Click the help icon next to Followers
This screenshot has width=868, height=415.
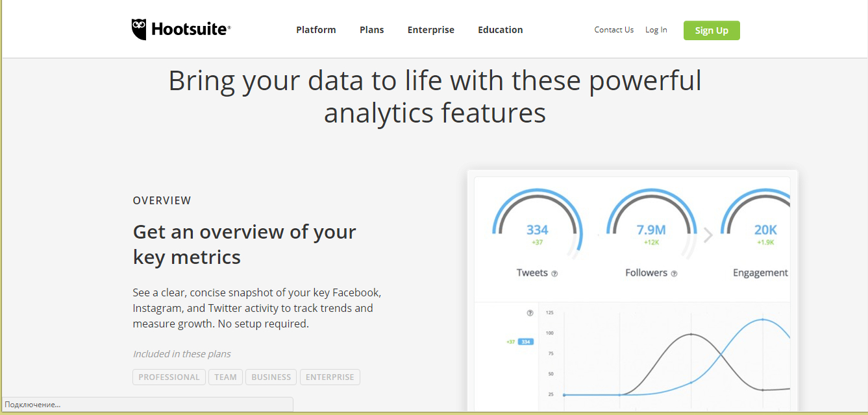(x=674, y=274)
